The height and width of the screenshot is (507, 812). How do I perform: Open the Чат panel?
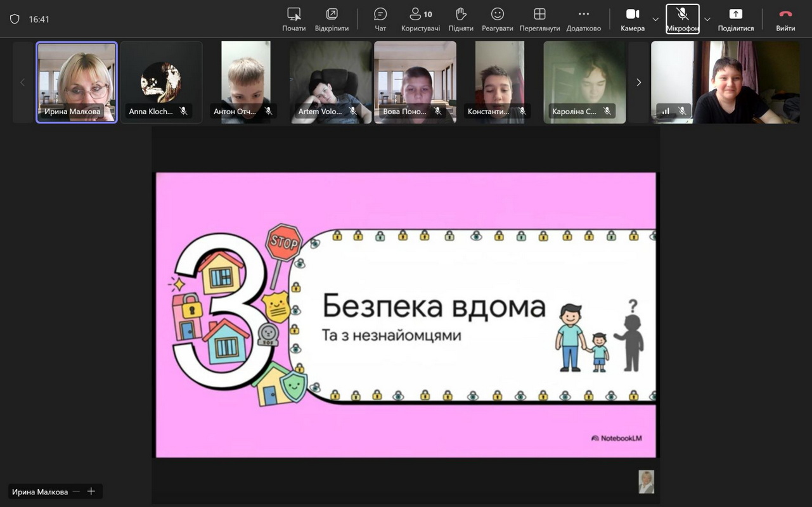tap(380, 19)
